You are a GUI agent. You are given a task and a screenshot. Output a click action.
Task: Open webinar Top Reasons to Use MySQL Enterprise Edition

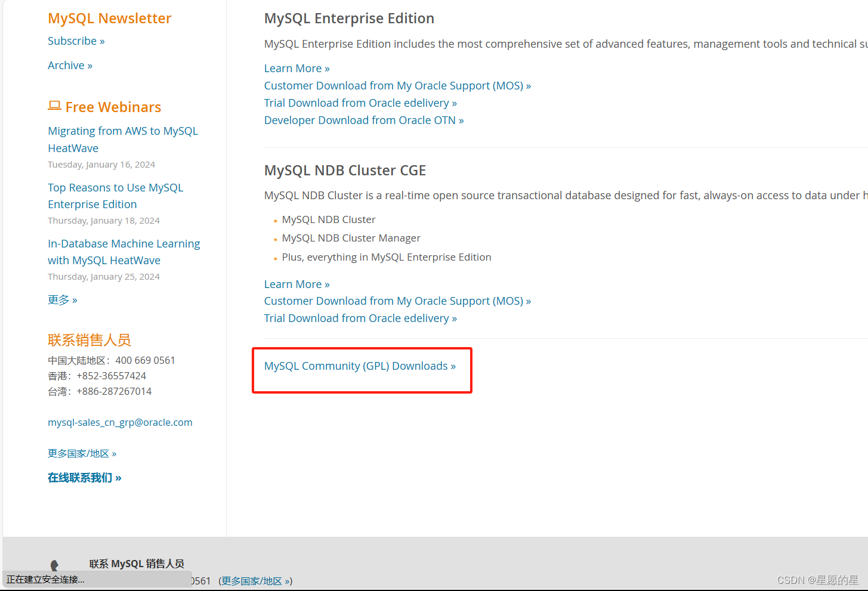click(x=115, y=196)
